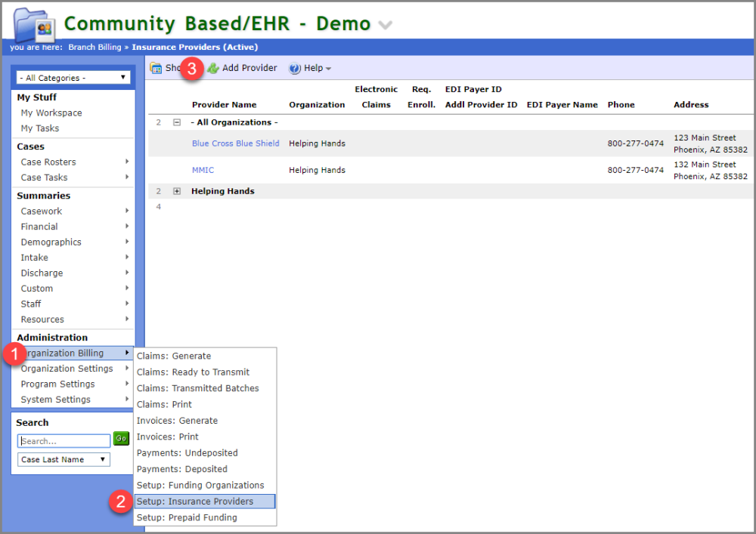Image resolution: width=756 pixels, height=534 pixels.
Task: Expand the Case Tasks submenu arrow
Action: pos(127,177)
